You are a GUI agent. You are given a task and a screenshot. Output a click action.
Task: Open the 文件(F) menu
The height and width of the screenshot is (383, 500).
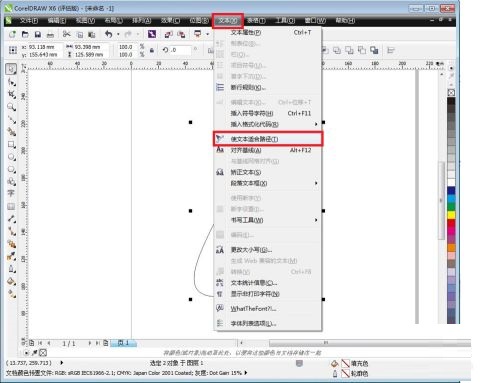coord(29,21)
